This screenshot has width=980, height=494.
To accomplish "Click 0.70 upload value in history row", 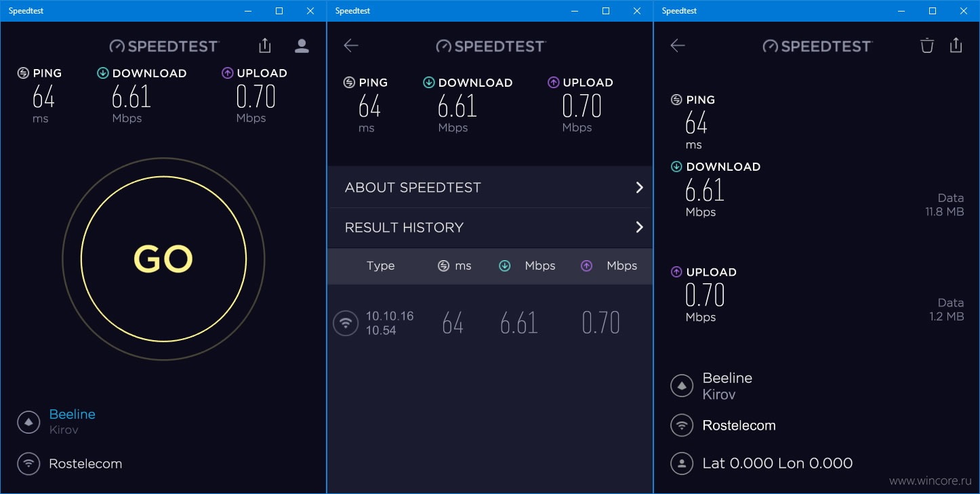I will (601, 323).
